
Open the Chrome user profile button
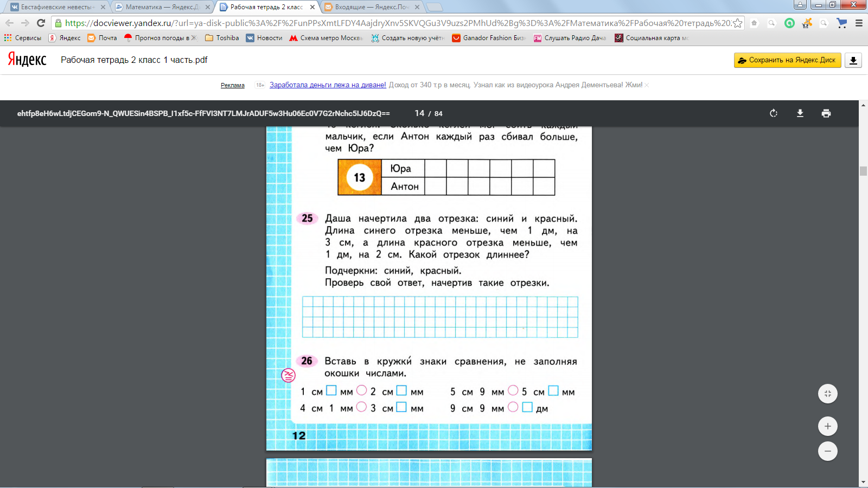[800, 5]
